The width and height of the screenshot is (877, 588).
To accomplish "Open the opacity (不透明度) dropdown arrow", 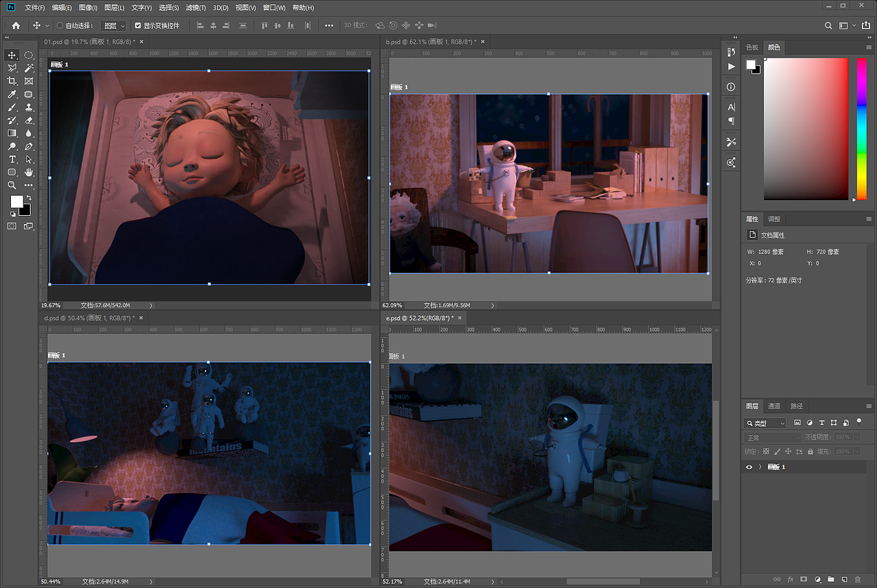I will coord(856,437).
